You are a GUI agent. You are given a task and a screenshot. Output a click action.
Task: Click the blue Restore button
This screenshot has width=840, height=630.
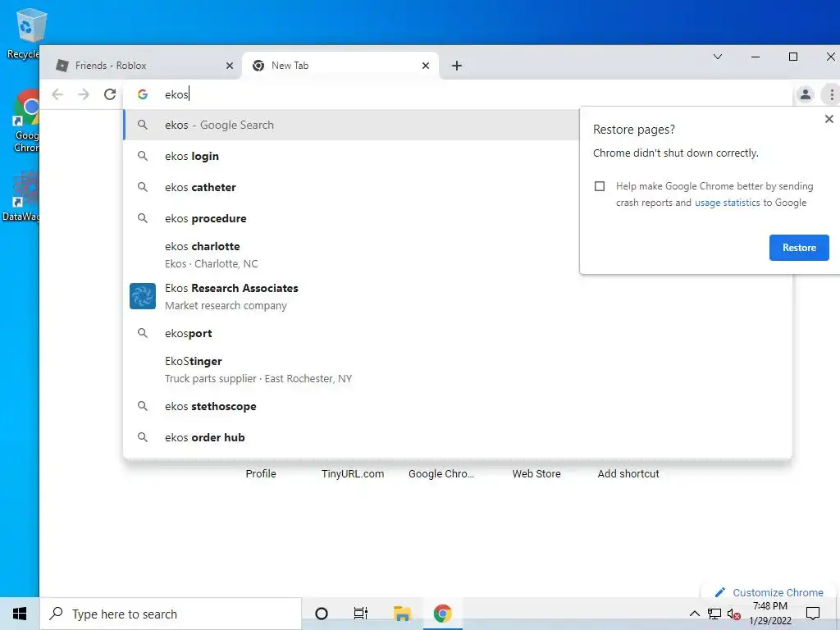pos(799,248)
